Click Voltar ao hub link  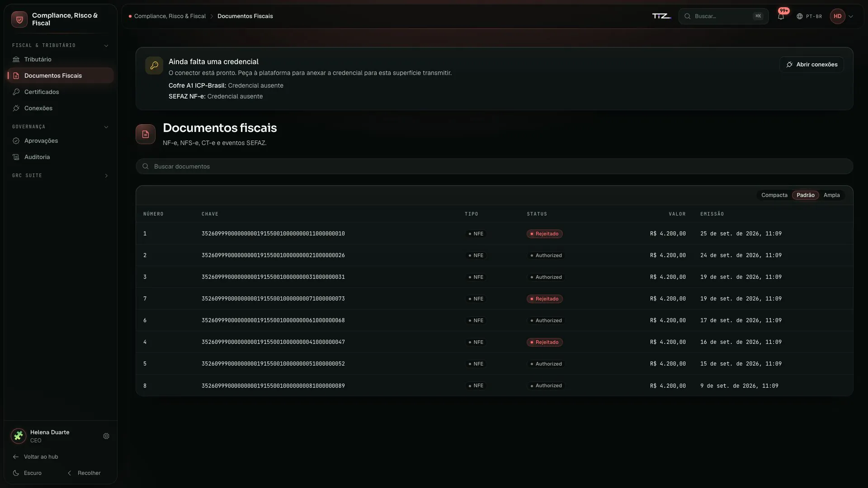click(x=35, y=457)
